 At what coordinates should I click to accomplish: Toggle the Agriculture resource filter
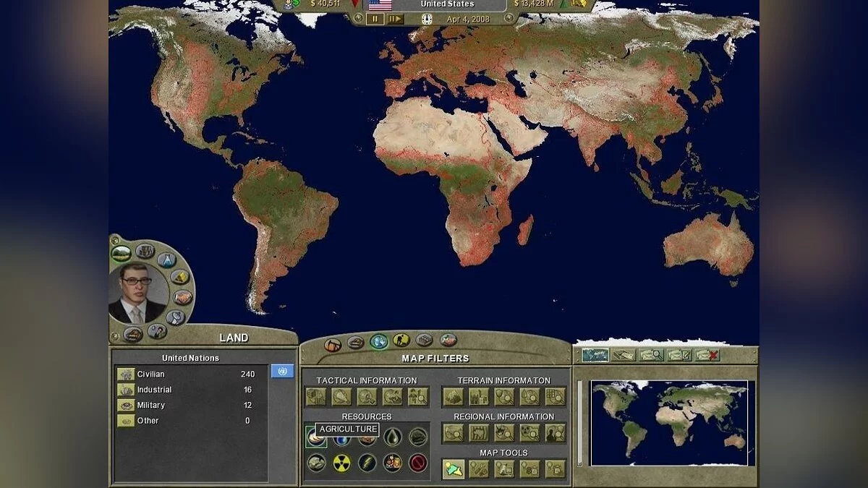[316, 437]
